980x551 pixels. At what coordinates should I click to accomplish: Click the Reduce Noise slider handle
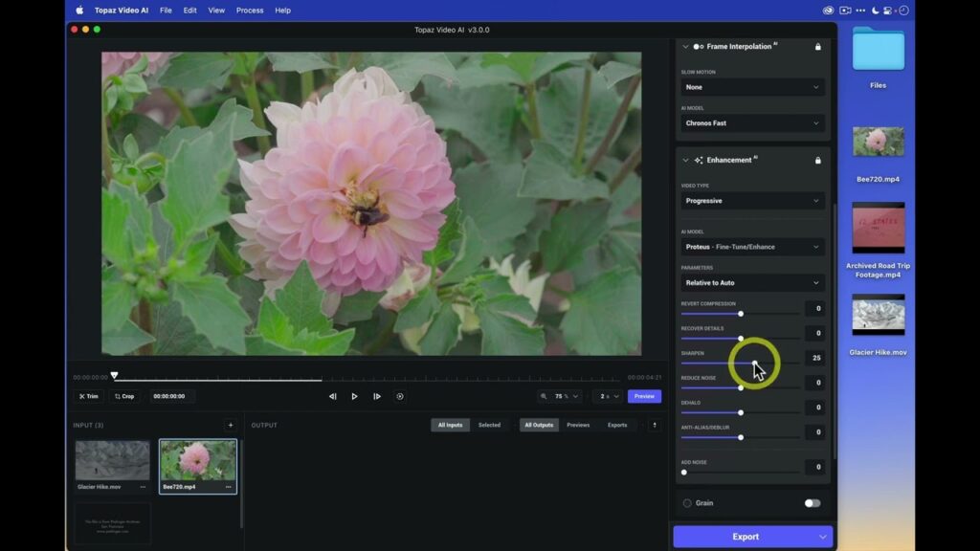coord(741,388)
